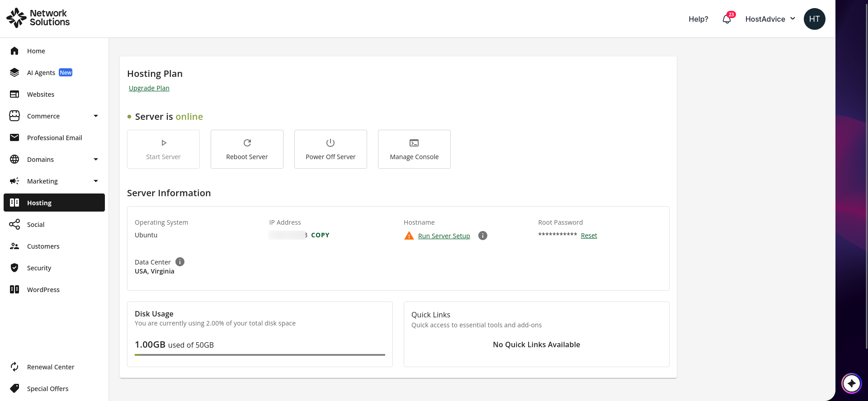Click the Reboot Server button
This screenshot has height=401, width=868.
[x=247, y=149]
